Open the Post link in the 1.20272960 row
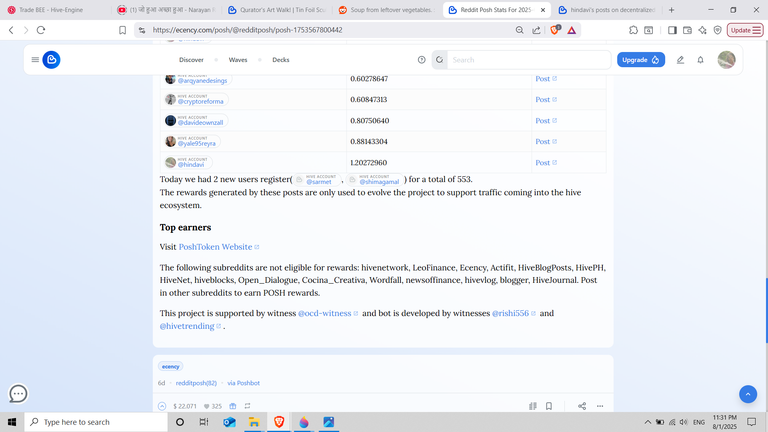 pyautogui.click(x=546, y=163)
